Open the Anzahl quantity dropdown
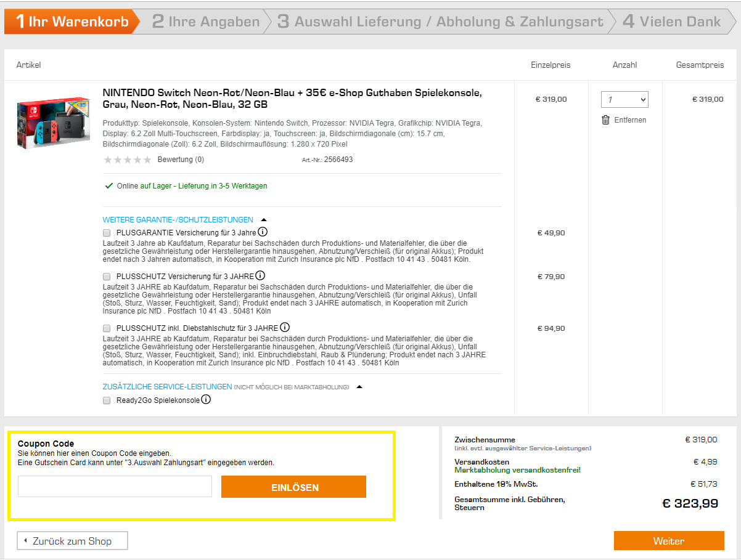The image size is (741, 560). pos(624,99)
